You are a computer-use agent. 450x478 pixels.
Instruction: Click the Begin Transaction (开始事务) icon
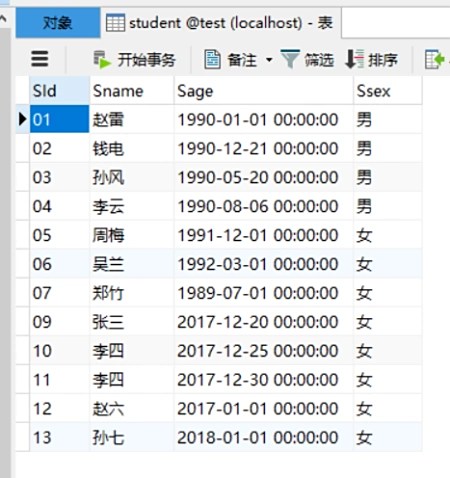point(102,60)
